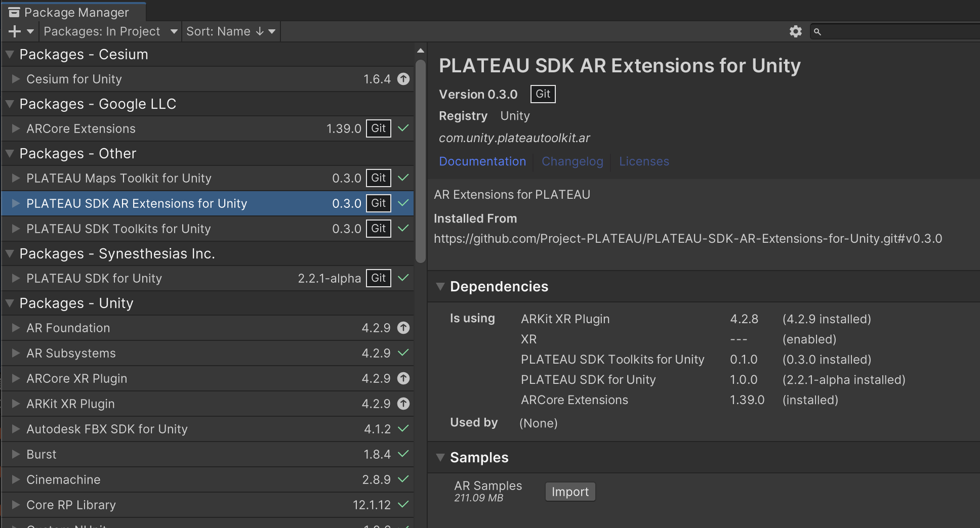Collapse Packages - Synesthesias Inc. group

point(10,253)
